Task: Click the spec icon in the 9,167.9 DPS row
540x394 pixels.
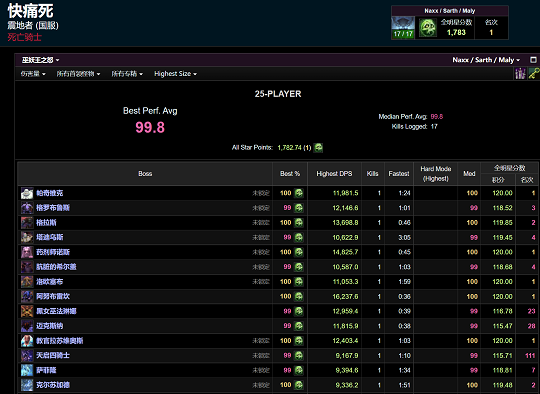Action: click(299, 355)
